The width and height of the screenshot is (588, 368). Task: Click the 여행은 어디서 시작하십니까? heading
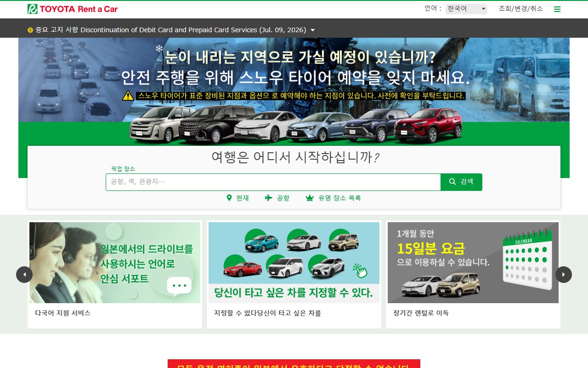295,157
